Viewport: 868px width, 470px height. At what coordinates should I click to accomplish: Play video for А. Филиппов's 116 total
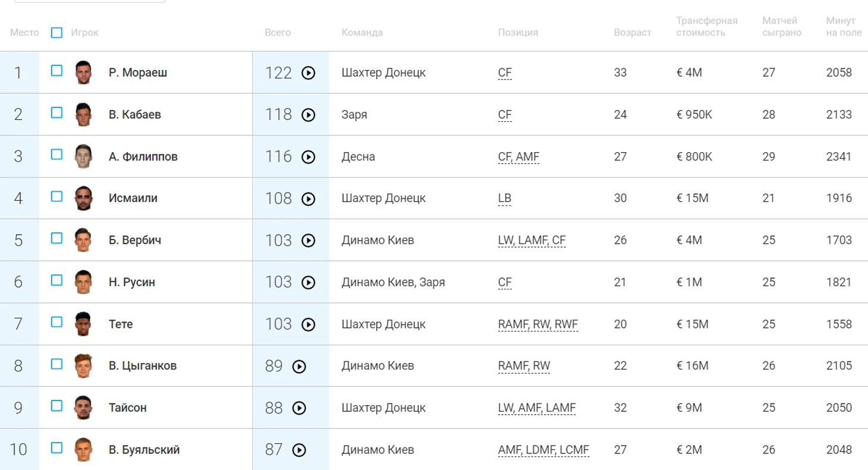[308, 157]
